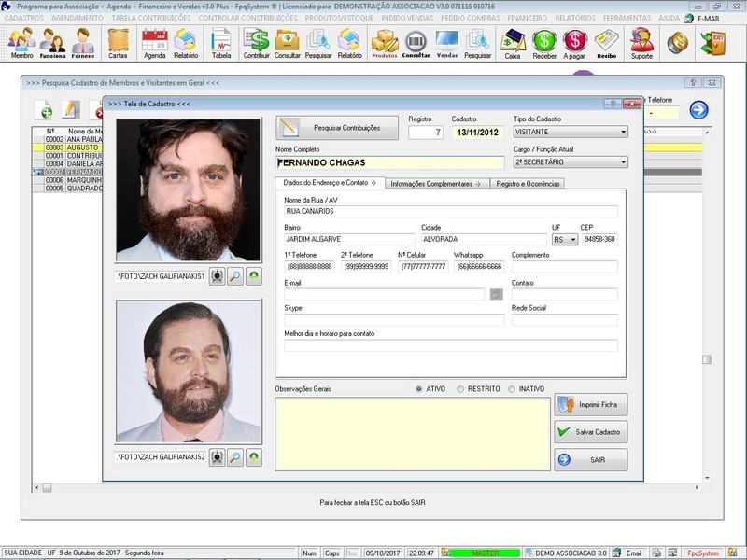Switch to Informações Complementares tab
Viewport: 747px width, 560px height.
pyautogui.click(x=435, y=184)
